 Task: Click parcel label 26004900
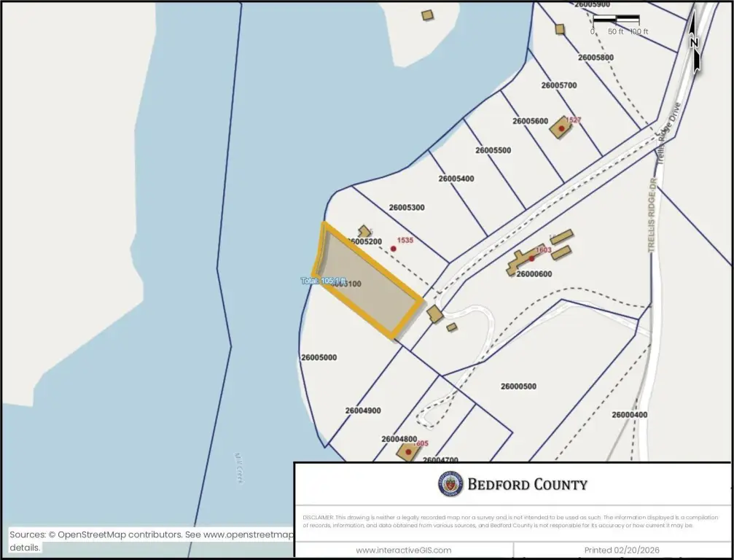click(363, 411)
